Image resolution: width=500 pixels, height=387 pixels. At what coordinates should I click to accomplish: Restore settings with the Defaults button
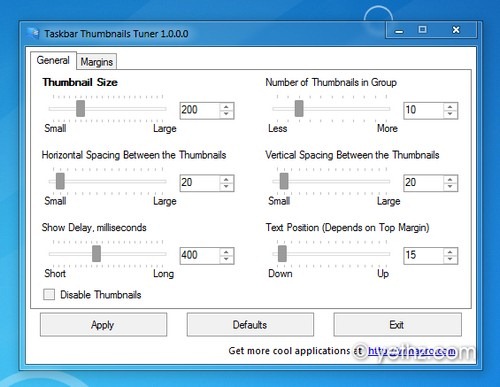pyautogui.click(x=250, y=325)
